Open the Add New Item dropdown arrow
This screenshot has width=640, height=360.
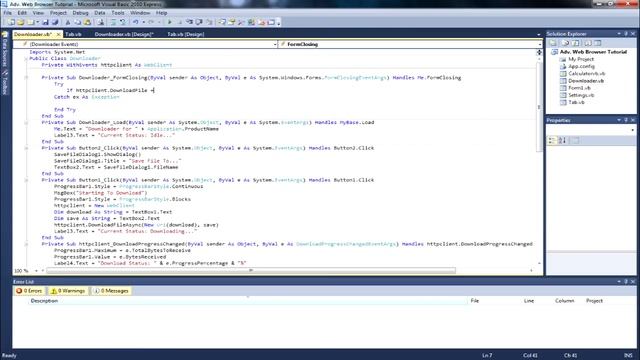click(37, 22)
